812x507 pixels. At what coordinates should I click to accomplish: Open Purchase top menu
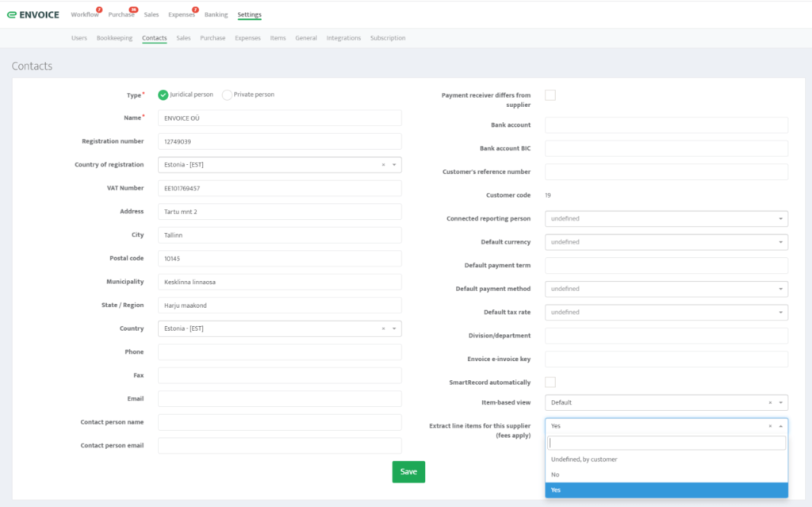(x=121, y=14)
